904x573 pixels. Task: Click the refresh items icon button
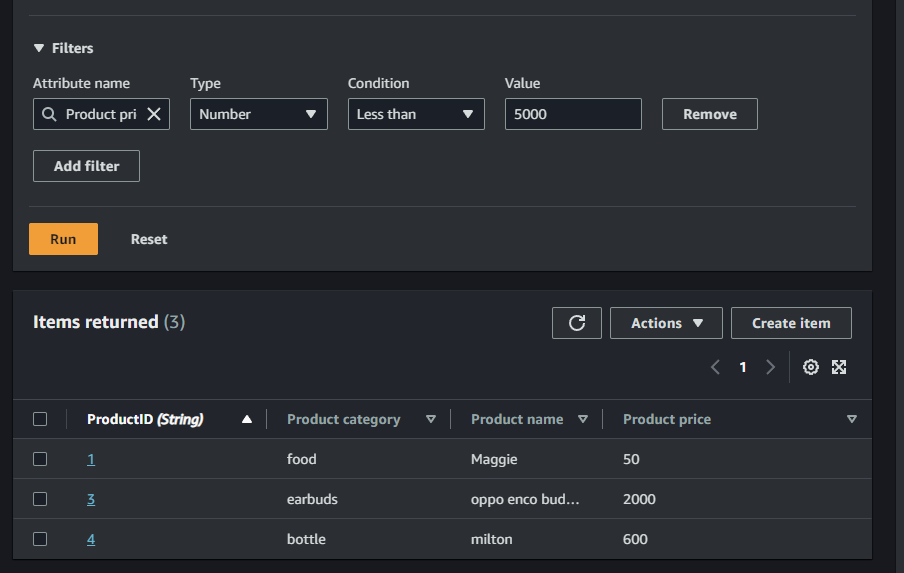(x=577, y=323)
